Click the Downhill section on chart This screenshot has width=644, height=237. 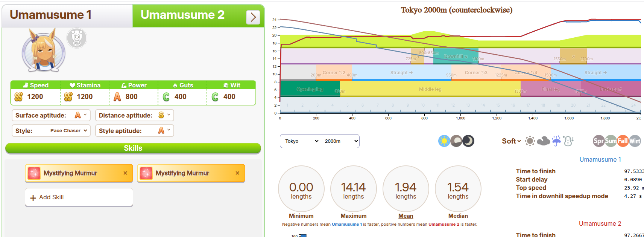(456, 56)
